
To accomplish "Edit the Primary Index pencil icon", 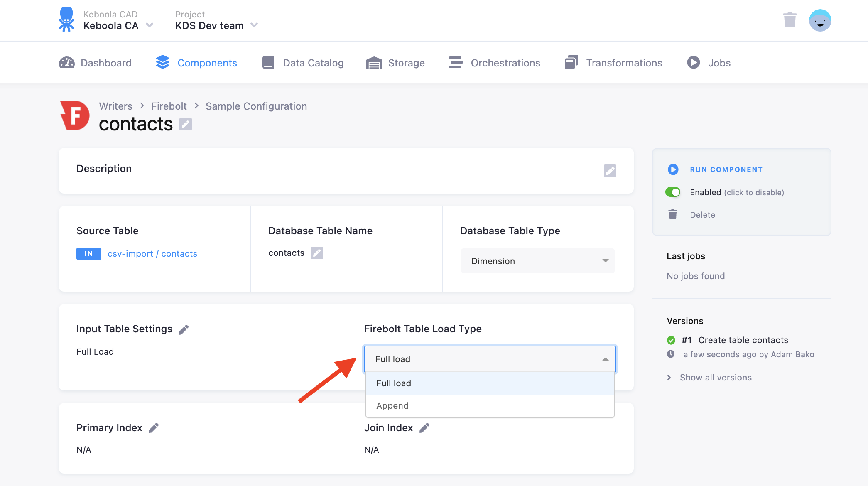I will pos(154,428).
